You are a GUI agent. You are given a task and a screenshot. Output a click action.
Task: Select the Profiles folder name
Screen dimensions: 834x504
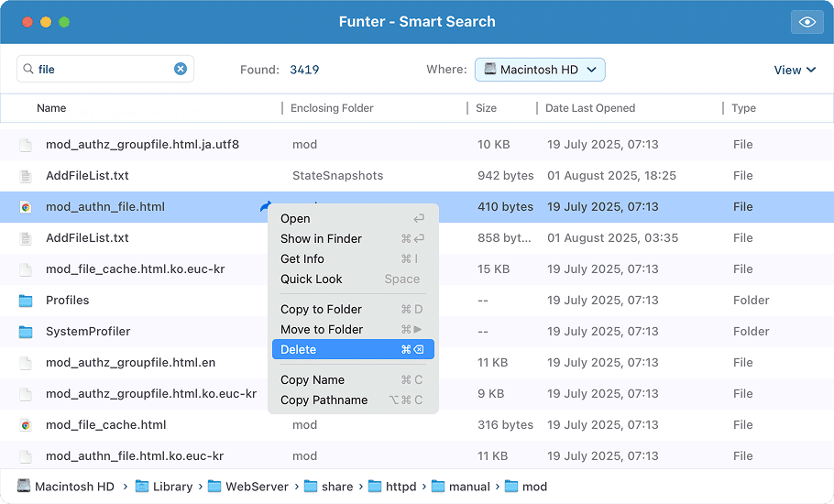click(x=68, y=301)
